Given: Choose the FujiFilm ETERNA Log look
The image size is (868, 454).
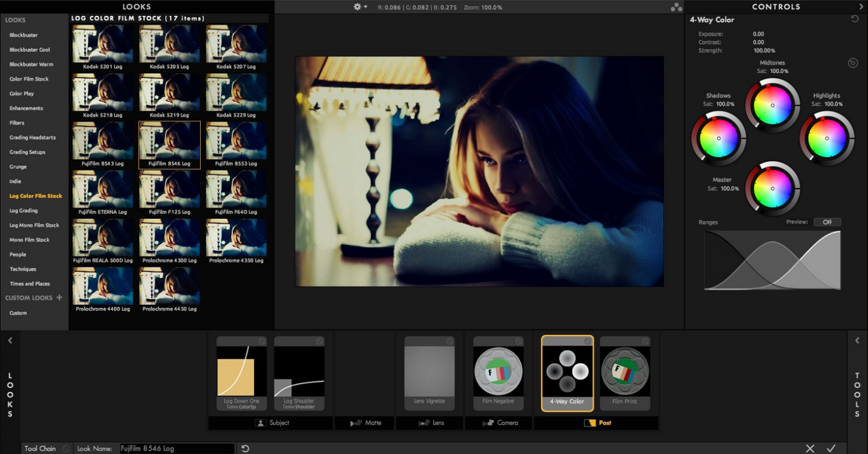Looking at the screenshot, I should pos(103,193).
